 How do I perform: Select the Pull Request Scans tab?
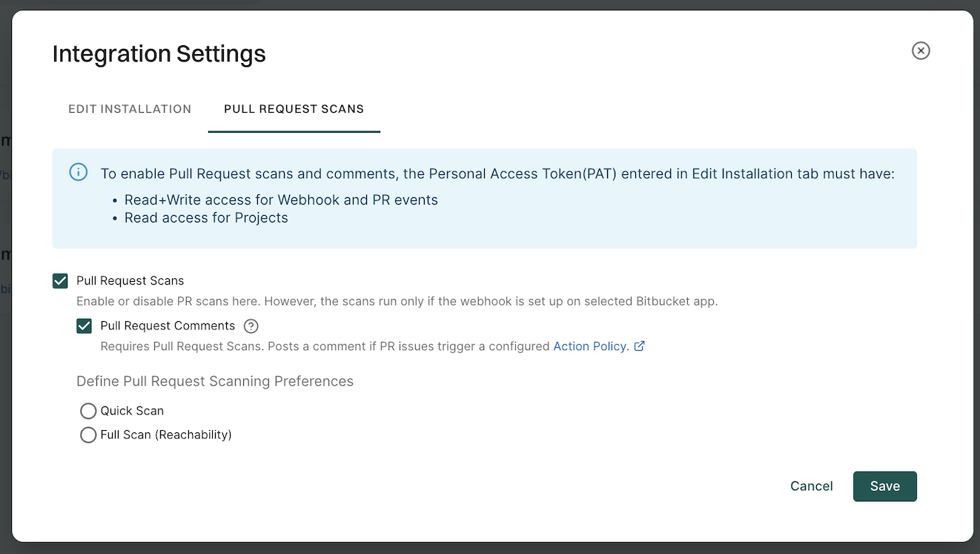(294, 108)
